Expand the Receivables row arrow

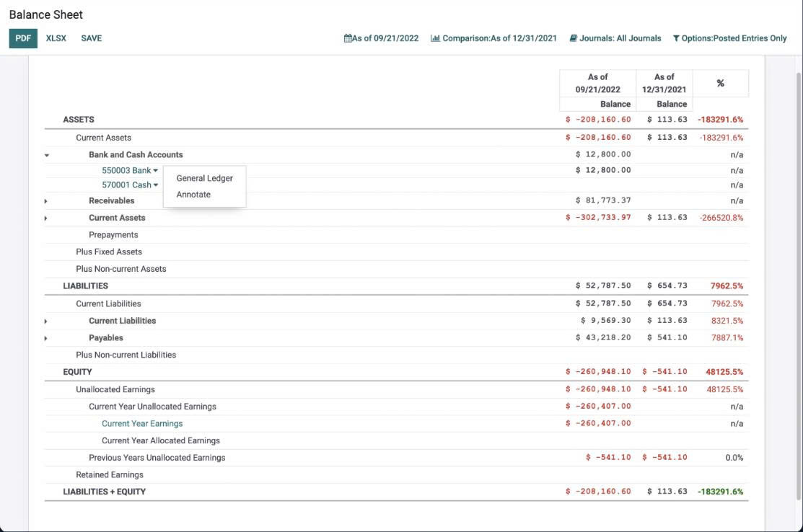click(47, 201)
